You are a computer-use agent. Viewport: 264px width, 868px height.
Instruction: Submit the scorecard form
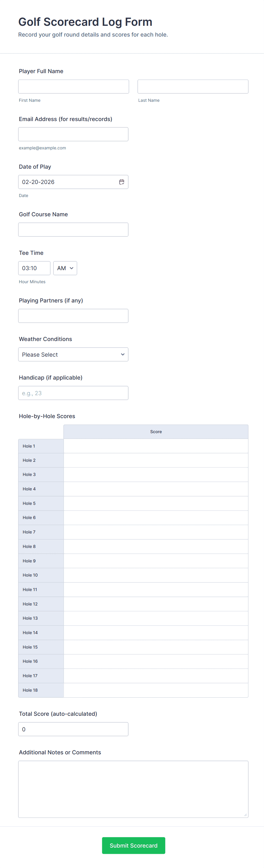click(133, 845)
